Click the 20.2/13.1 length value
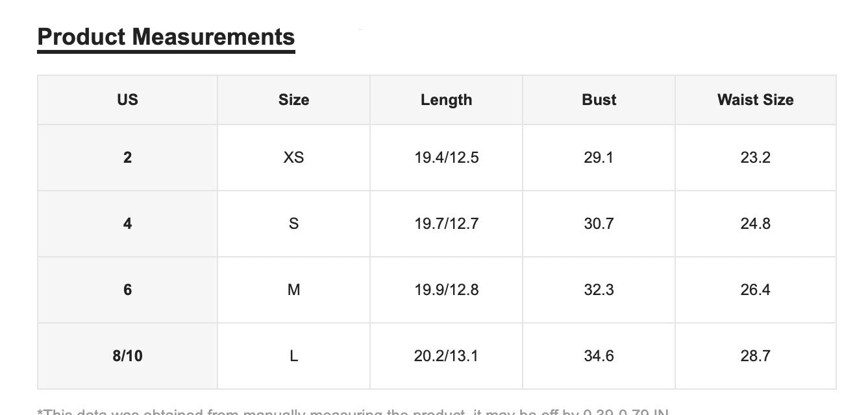The height and width of the screenshot is (415, 868). coord(446,356)
